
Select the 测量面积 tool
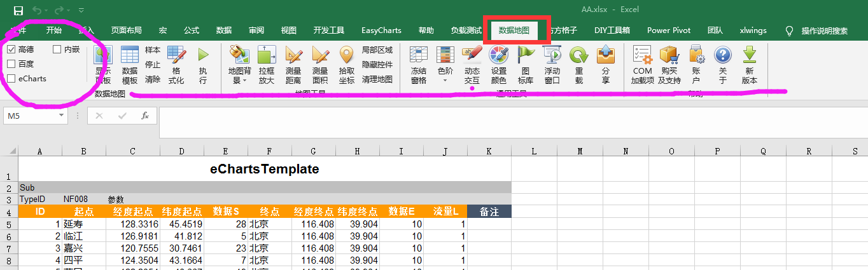320,65
